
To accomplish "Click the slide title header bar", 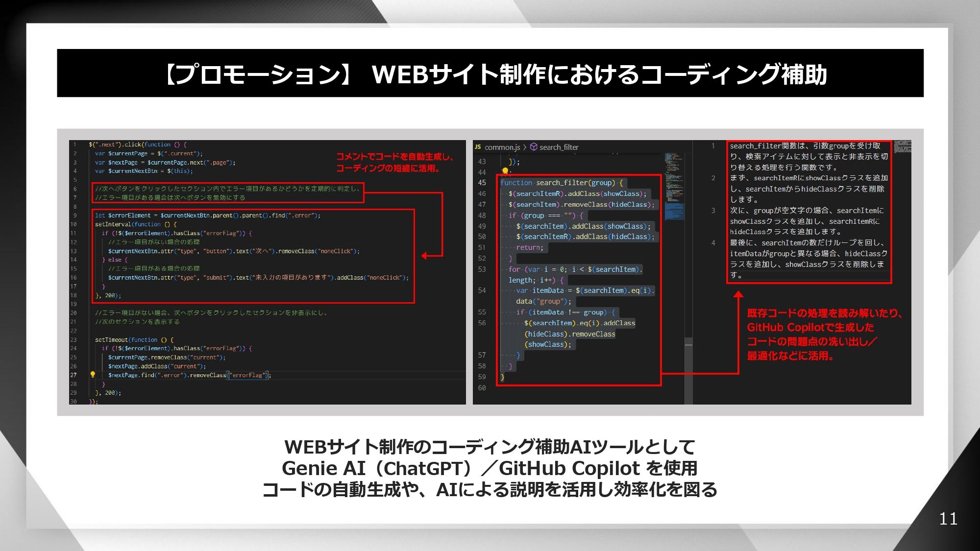I will tap(490, 73).
